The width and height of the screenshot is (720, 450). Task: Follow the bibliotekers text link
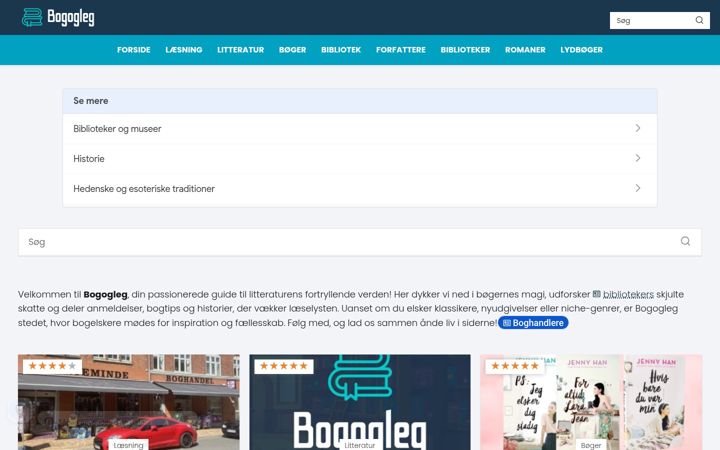(628, 294)
